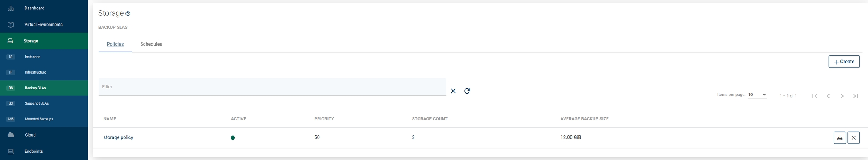Viewport: 868px width, 160px height.
Task: Click the Create button
Action: coord(844,62)
